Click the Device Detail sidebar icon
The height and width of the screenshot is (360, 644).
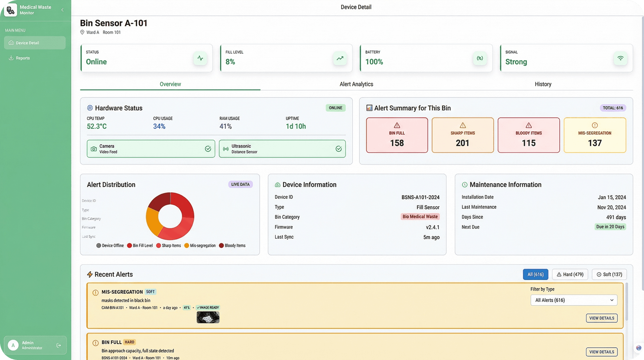pyautogui.click(x=11, y=43)
